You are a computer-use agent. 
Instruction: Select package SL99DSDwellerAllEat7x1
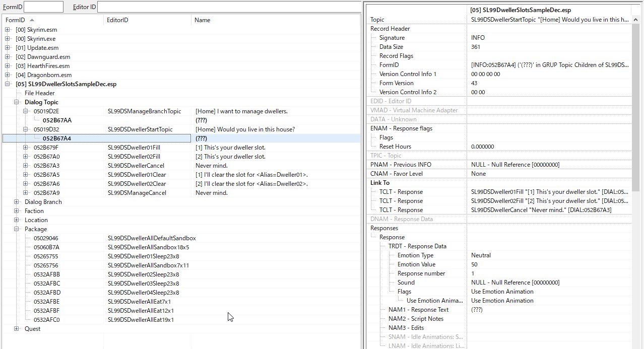pyautogui.click(x=181, y=302)
